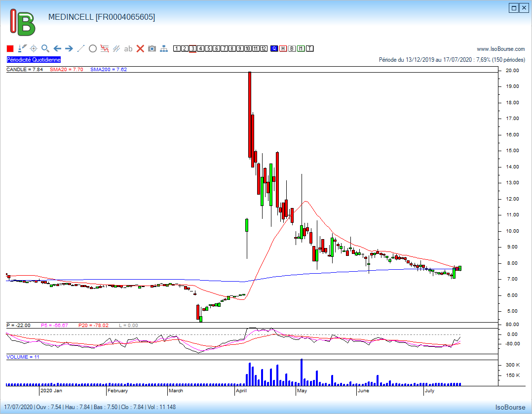Click the red square stop icon

pos(10,48)
